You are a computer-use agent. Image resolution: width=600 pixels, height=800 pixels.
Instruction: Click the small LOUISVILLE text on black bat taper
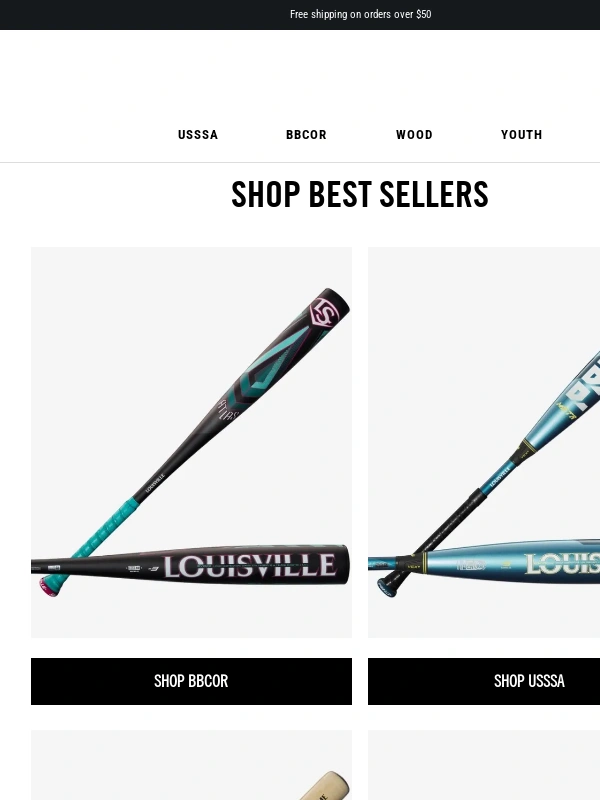(155, 483)
